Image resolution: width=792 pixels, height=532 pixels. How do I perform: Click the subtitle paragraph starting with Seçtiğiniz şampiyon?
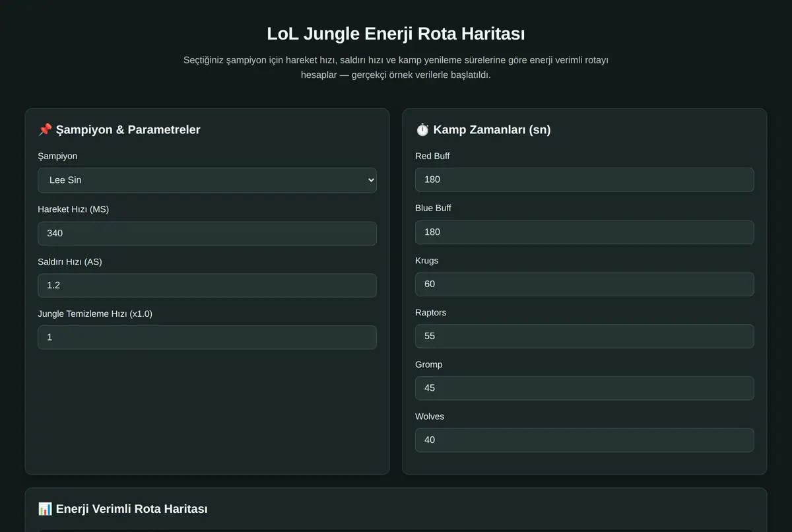(x=396, y=67)
